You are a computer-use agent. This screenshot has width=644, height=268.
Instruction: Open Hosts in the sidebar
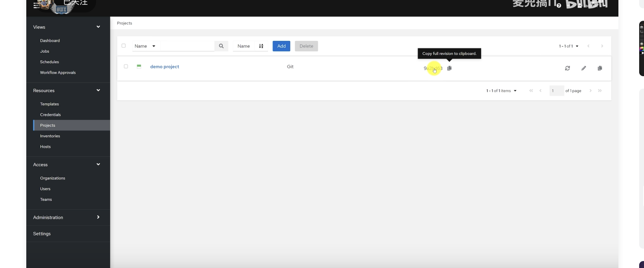click(45, 147)
